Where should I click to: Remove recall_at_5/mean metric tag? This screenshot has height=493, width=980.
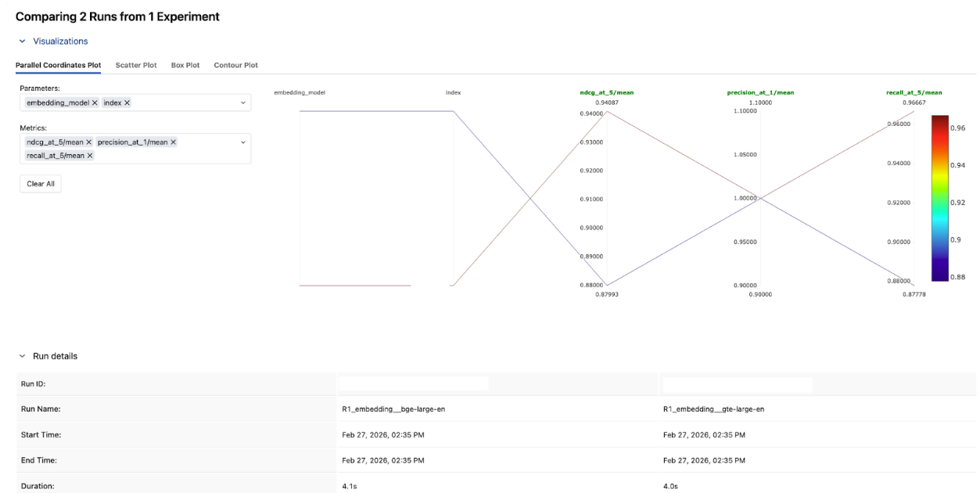pyautogui.click(x=90, y=156)
